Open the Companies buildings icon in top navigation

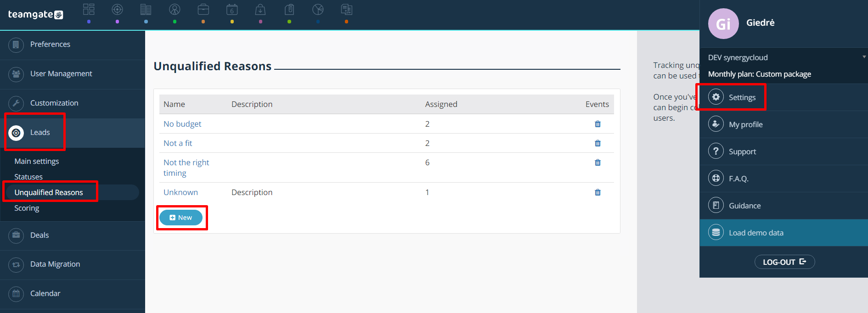(x=146, y=9)
